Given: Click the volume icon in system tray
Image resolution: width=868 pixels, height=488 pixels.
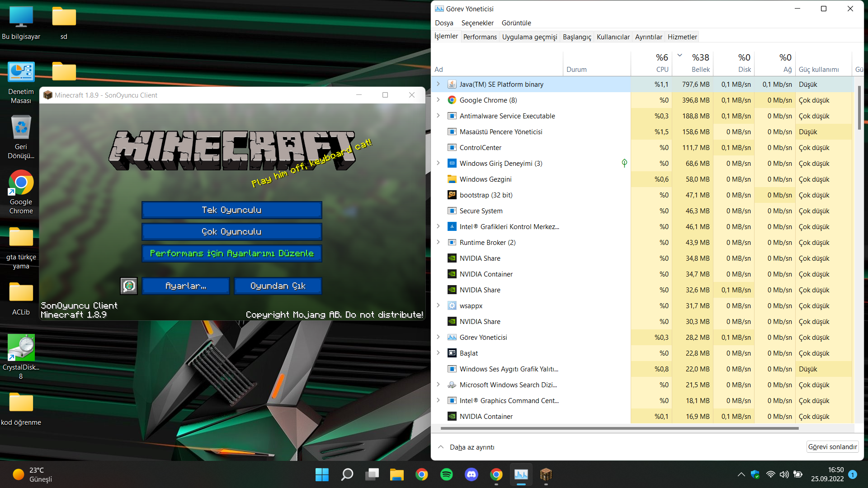Looking at the screenshot, I should point(784,474).
